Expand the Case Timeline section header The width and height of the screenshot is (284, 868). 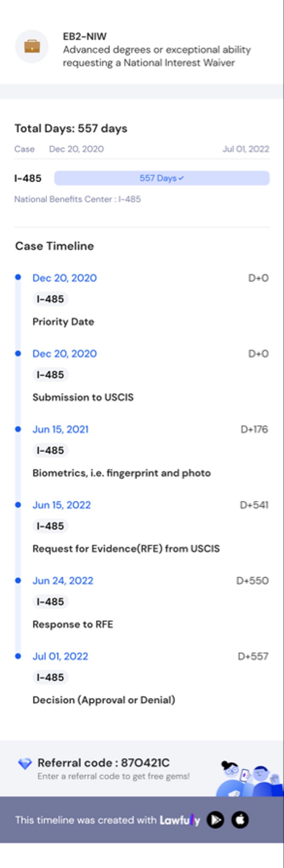[54, 246]
